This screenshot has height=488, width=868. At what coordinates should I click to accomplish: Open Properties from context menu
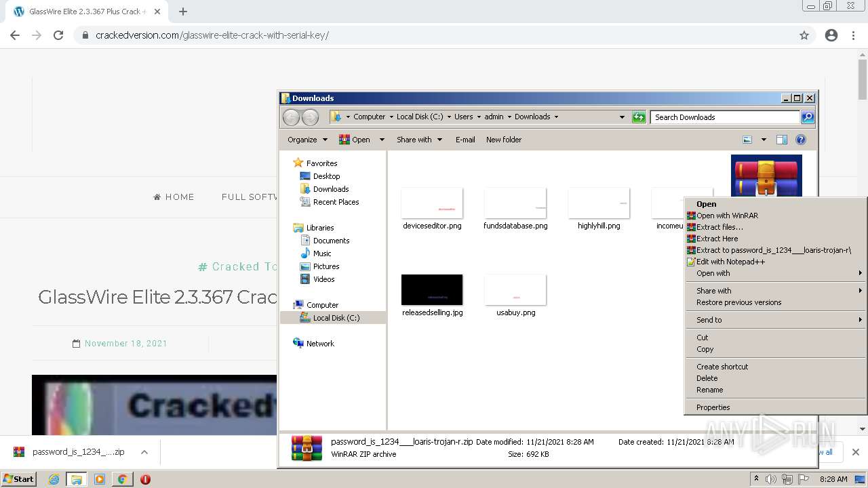(x=776, y=407)
